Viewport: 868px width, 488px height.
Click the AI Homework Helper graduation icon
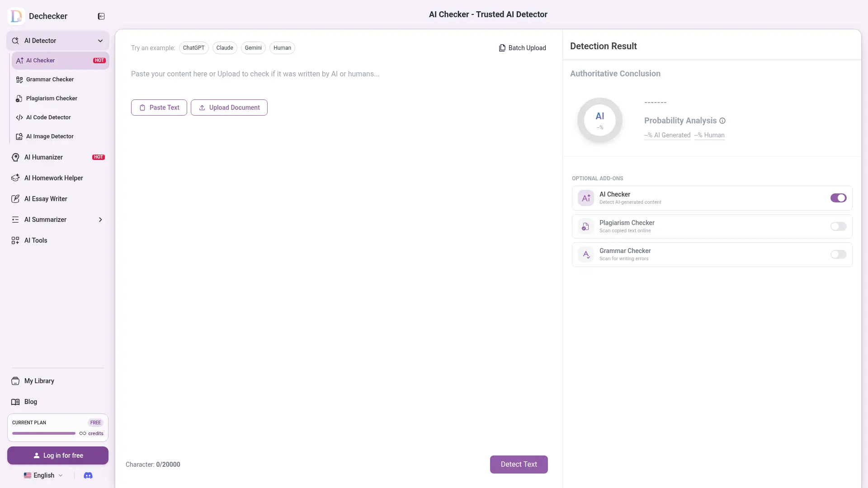[x=15, y=178]
